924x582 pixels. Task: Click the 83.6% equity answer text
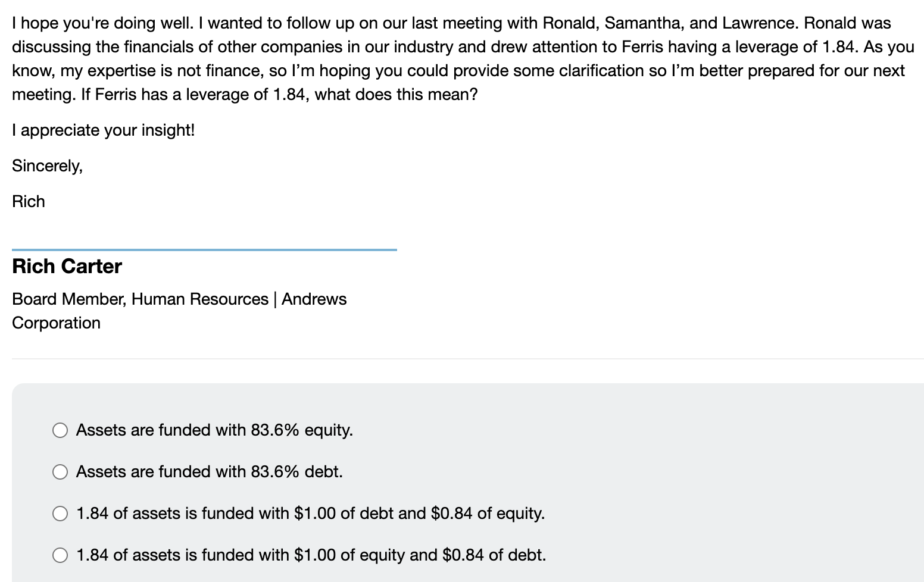(x=214, y=430)
